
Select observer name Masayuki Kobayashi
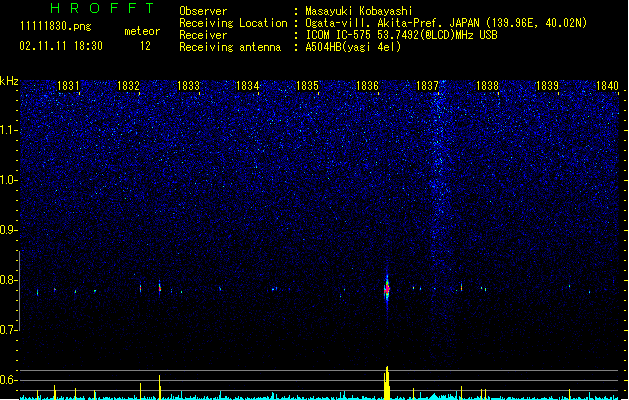[359, 11]
